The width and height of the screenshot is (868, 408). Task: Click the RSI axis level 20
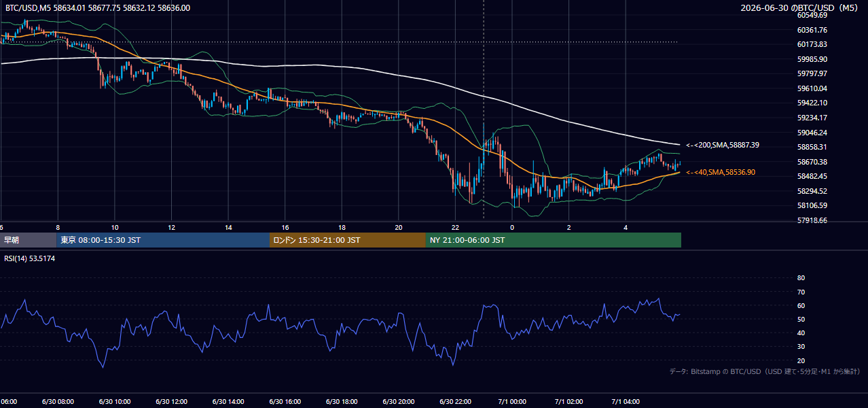click(x=801, y=360)
